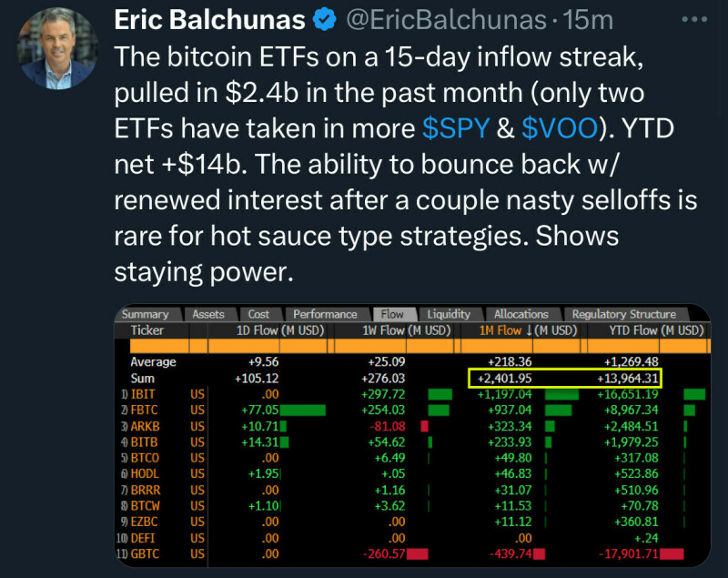Switch to the Performance tab
Viewport: 728px width, 578px height.
[x=325, y=314]
